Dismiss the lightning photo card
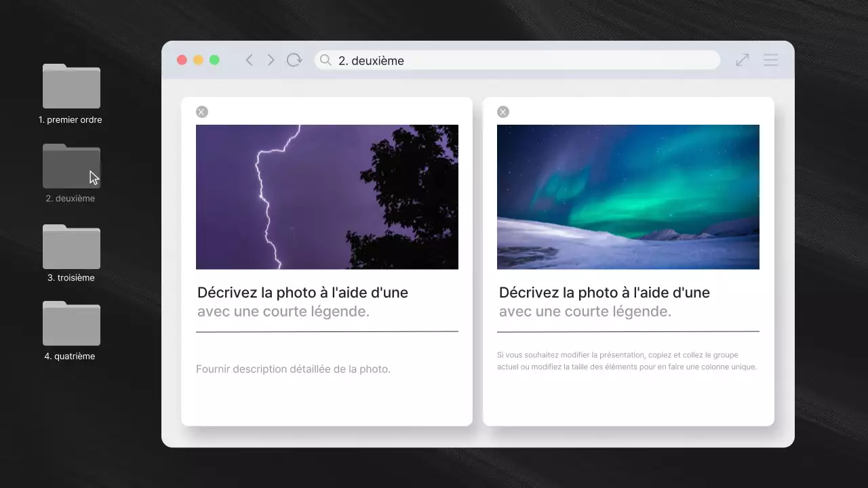868x488 pixels. [x=201, y=111]
